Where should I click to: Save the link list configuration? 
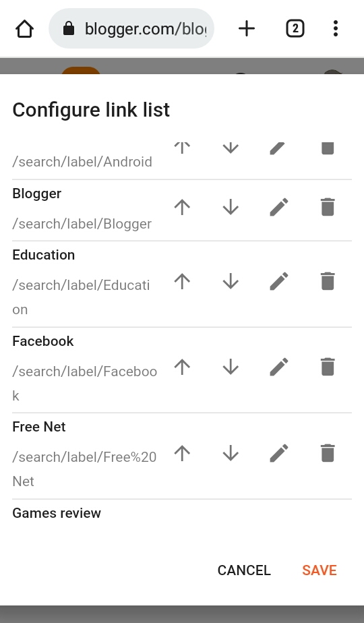click(320, 570)
